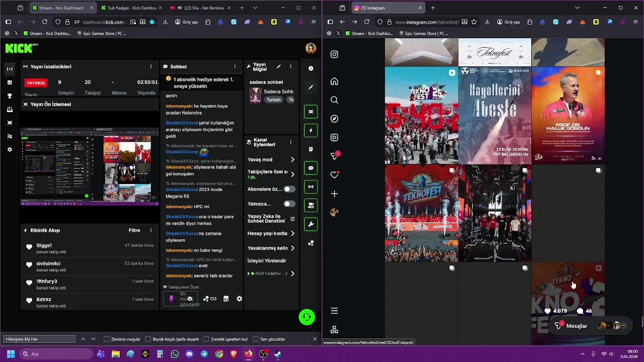Viewport: 644px width, 362px height.
Task: Open tab list dropdown in left Firefox window
Action: (x=255, y=8)
